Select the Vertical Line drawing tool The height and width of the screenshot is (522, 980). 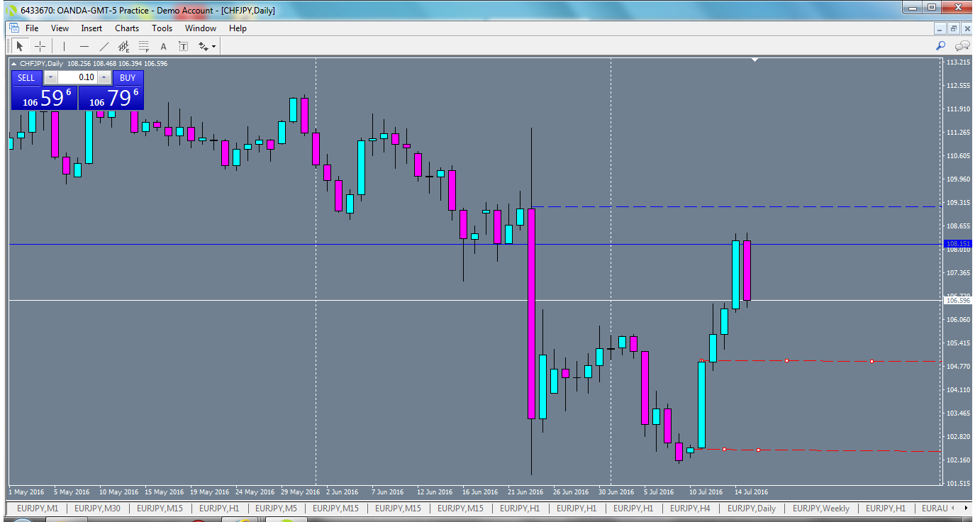coord(62,45)
